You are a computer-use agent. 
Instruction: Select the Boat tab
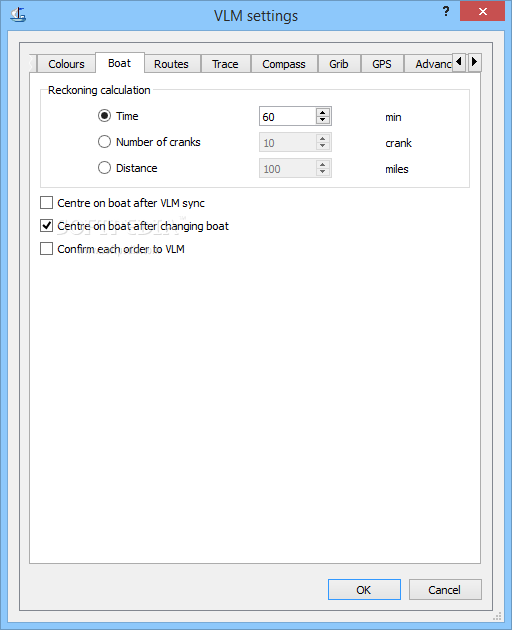(x=119, y=63)
